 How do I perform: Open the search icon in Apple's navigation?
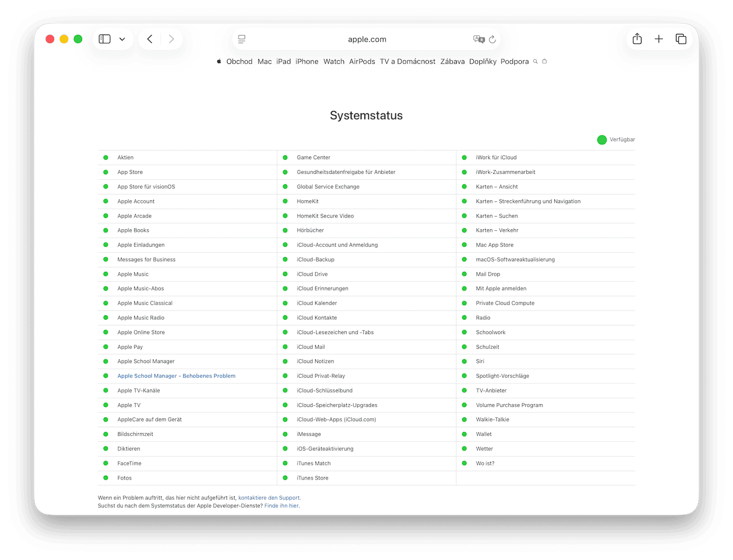tap(535, 61)
